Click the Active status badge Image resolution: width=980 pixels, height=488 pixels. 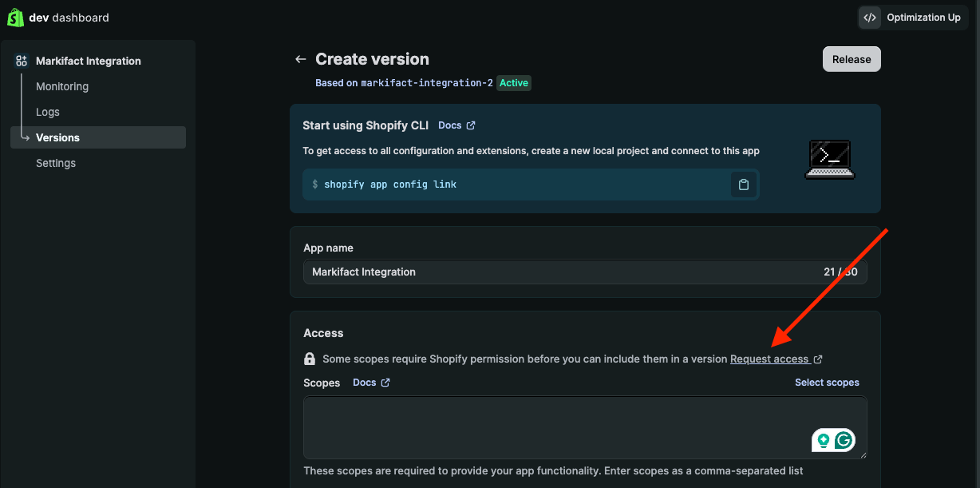(x=514, y=83)
